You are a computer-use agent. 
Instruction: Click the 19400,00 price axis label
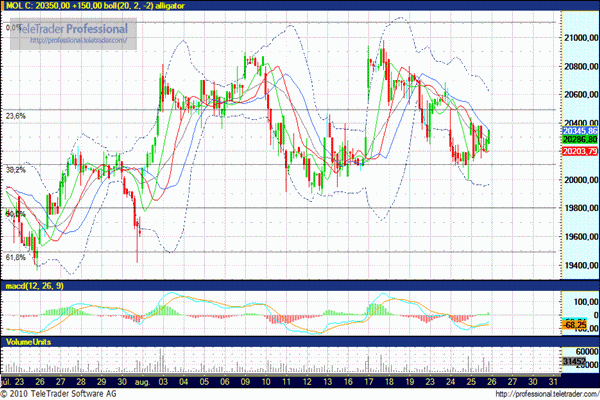point(579,265)
